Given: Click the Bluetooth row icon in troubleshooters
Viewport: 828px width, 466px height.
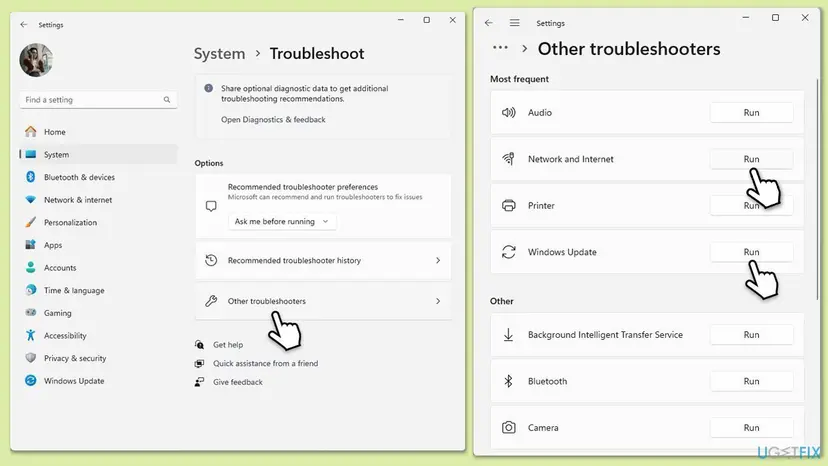Looking at the screenshot, I should pyautogui.click(x=509, y=381).
